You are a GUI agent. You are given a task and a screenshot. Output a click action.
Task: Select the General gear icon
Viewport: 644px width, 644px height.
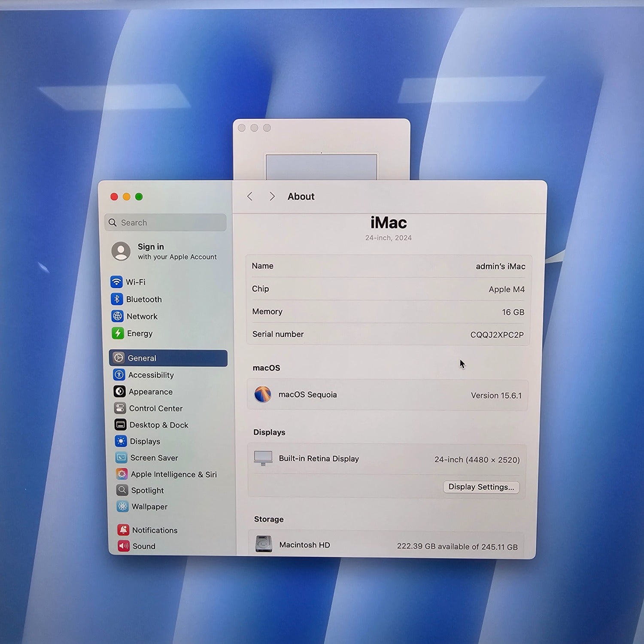119,358
